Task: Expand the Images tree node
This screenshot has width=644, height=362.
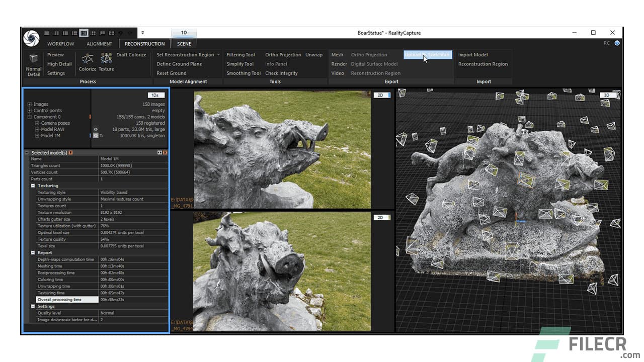Action: (29, 104)
